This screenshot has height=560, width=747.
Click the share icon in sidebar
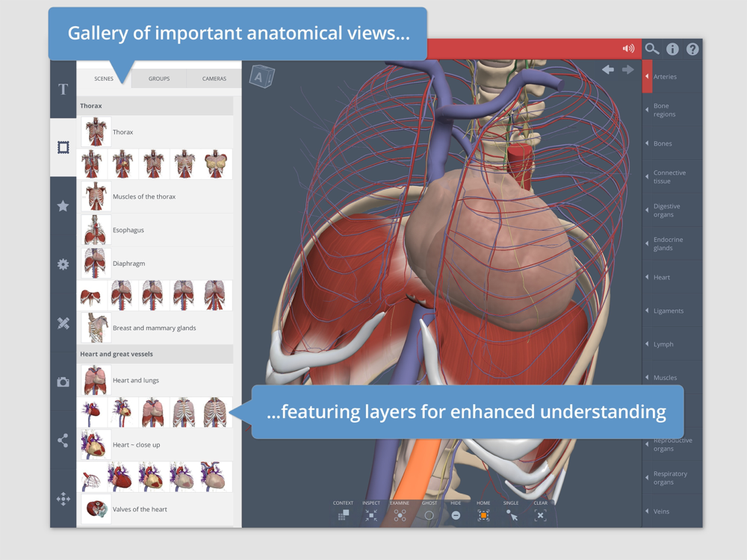(x=63, y=441)
